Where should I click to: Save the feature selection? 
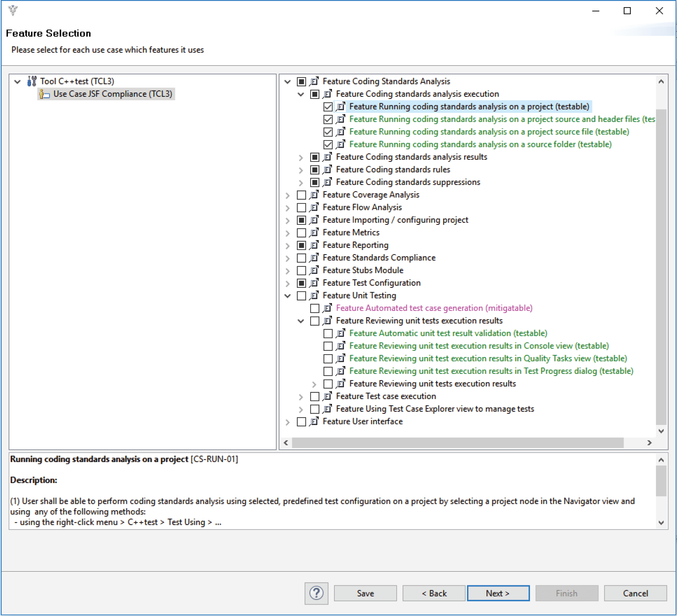[365, 593]
